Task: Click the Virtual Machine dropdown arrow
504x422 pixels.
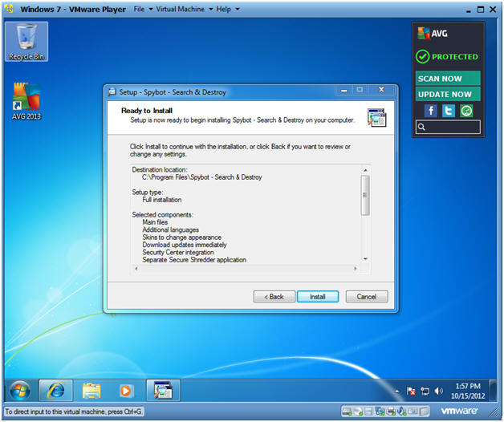Action: pos(211,10)
